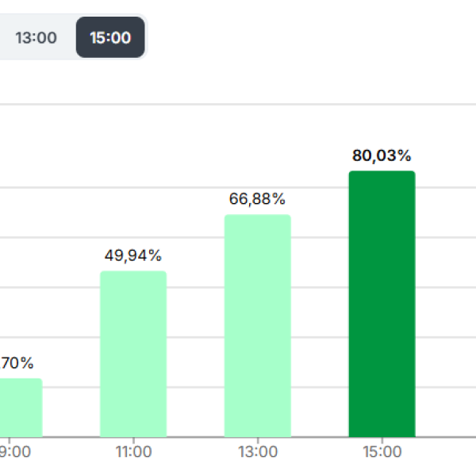476x476 pixels.
Task: Click the gap between 13:00 and 15:00 bars
Action: coord(320,317)
